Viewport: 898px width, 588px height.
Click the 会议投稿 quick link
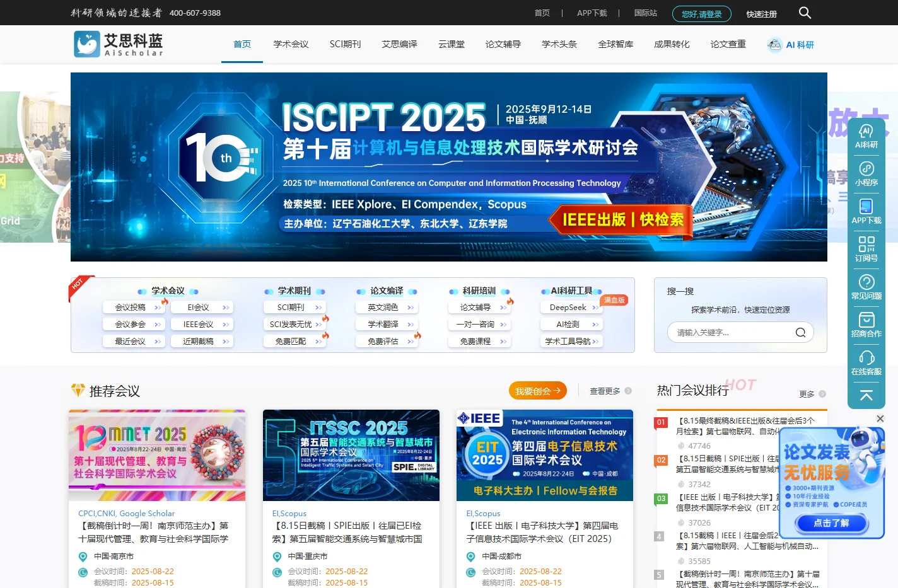click(x=134, y=308)
